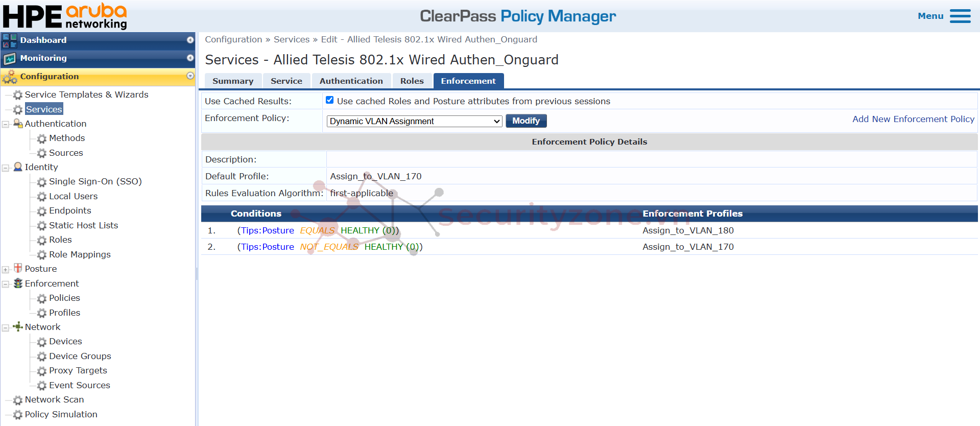This screenshot has height=426, width=980.
Task: Expand the Dashboard section arrow
Action: [190, 40]
